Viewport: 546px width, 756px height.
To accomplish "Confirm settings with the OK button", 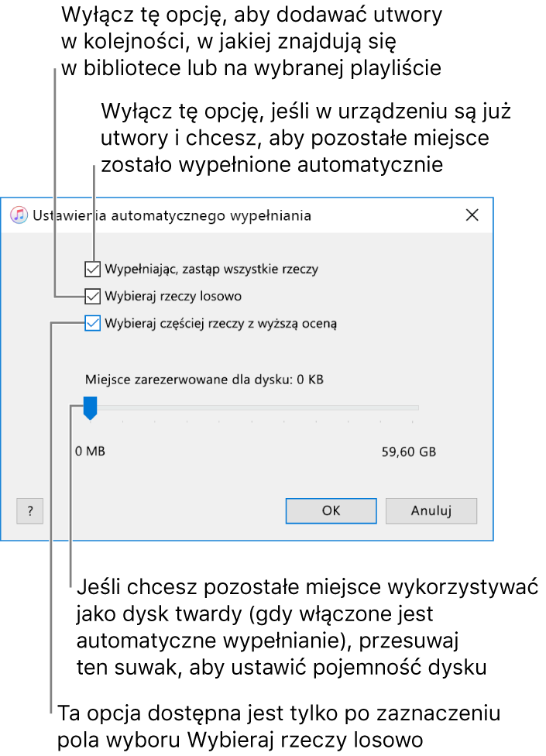I will (x=331, y=510).
